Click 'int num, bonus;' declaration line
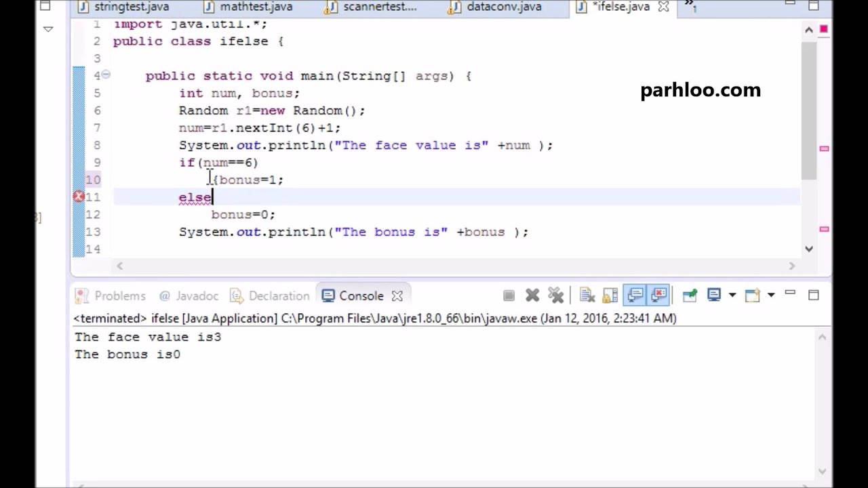The width and height of the screenshot is (868, 488). click(239, 94)
